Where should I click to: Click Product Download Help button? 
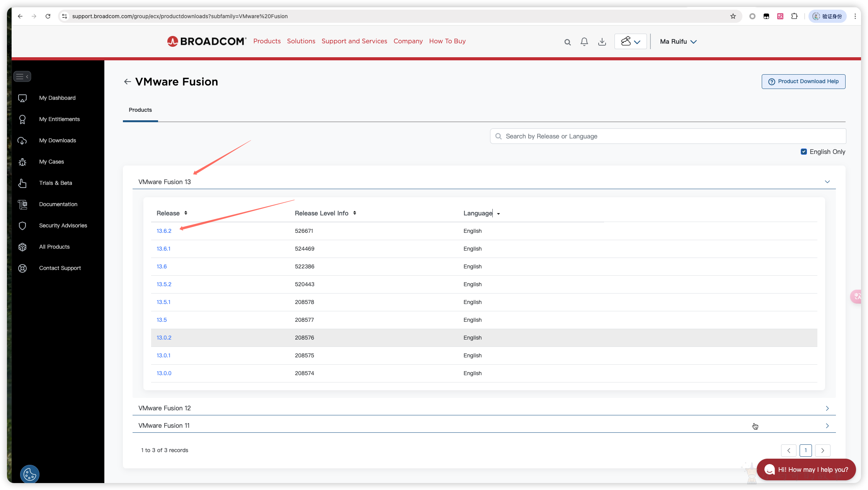click(x=803, y=82)
